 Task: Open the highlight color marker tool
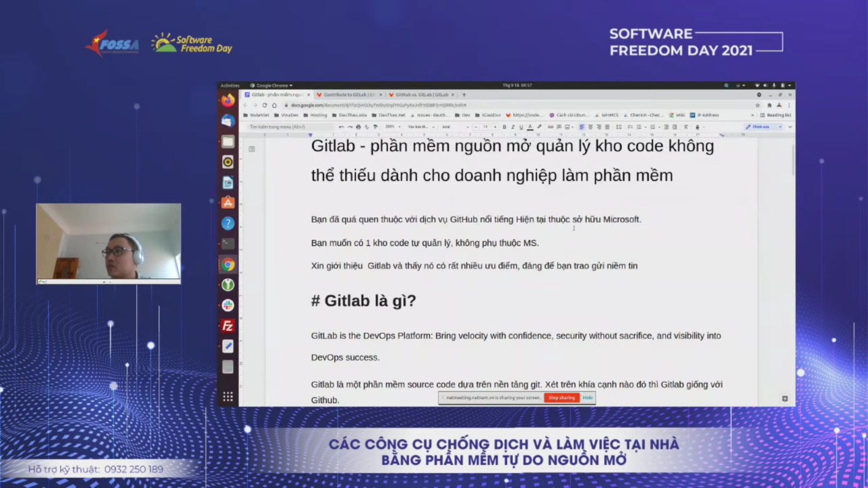539,127
